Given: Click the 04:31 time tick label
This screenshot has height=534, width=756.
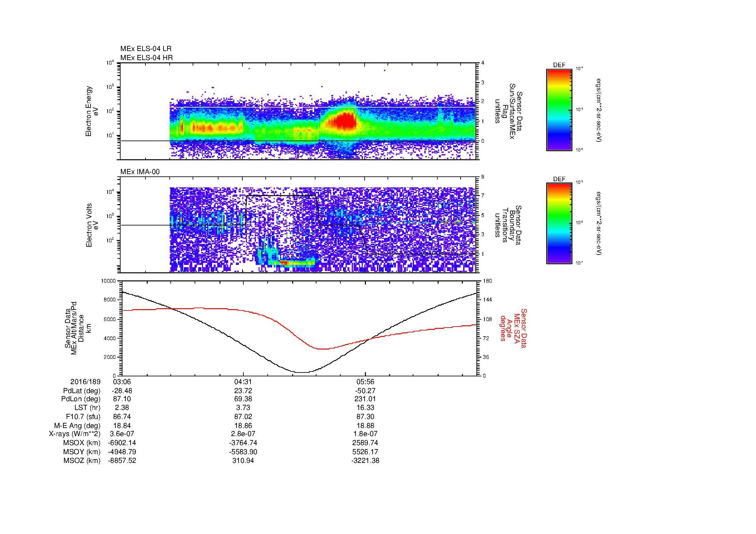Looking at the screenshot, I should 243,382.
